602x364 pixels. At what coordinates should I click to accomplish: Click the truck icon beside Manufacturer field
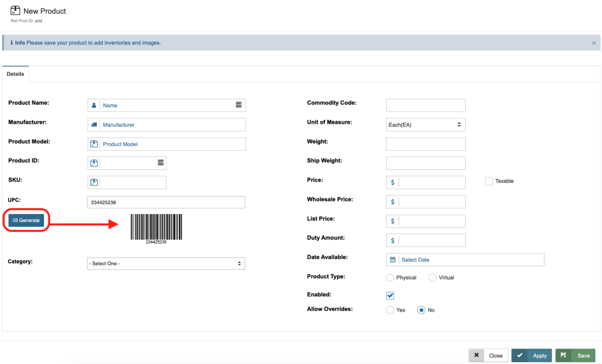[x=94, y=125]
